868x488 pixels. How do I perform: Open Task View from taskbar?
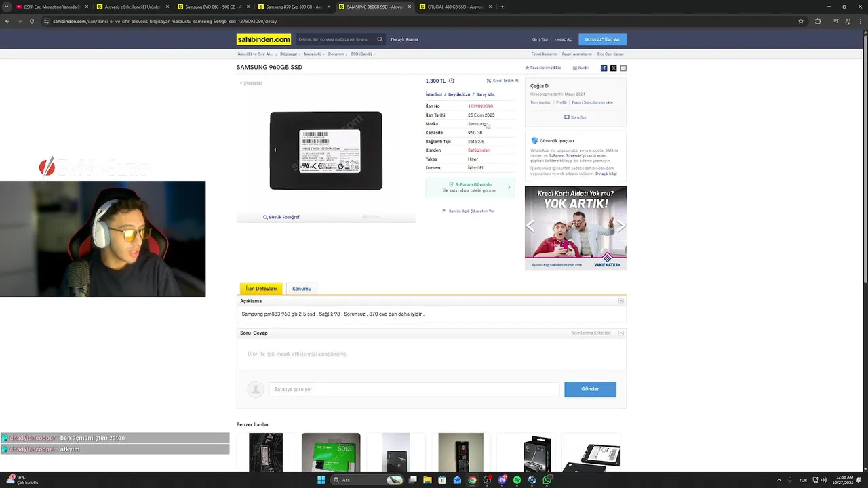coord(412,480)
